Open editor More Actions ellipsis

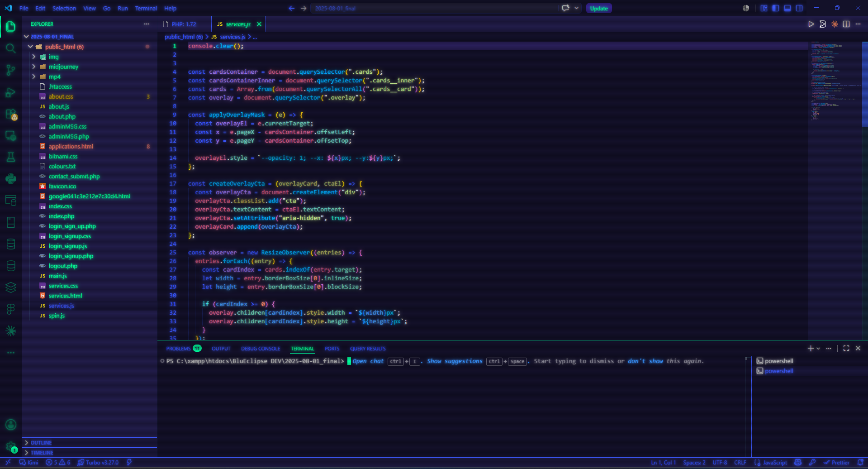point(858,24)
